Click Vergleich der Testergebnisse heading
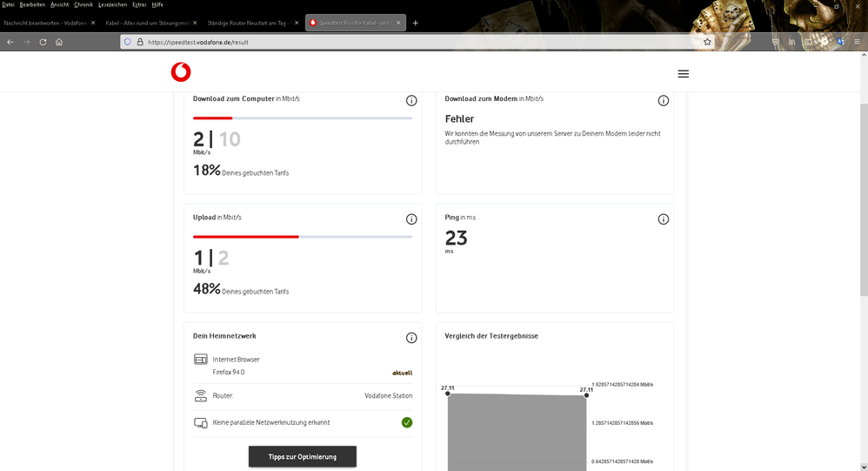This screenshot has width=868, height=471. coord(491,336)
